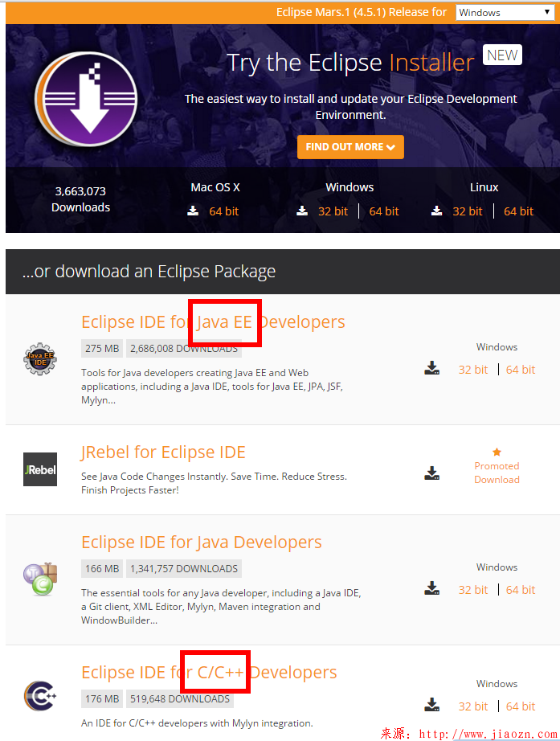
Task: Click download icon for JRebel
Action: point(432,473)
